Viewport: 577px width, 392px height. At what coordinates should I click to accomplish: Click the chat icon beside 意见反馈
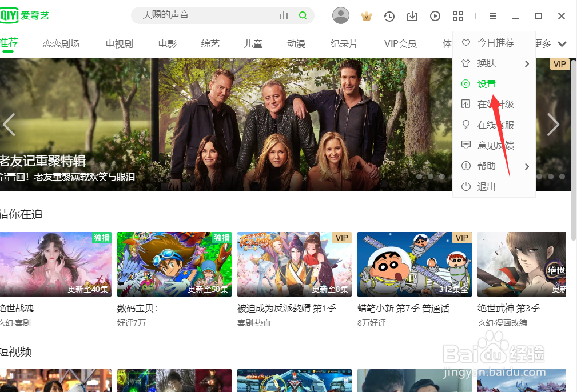pos(466,145)
